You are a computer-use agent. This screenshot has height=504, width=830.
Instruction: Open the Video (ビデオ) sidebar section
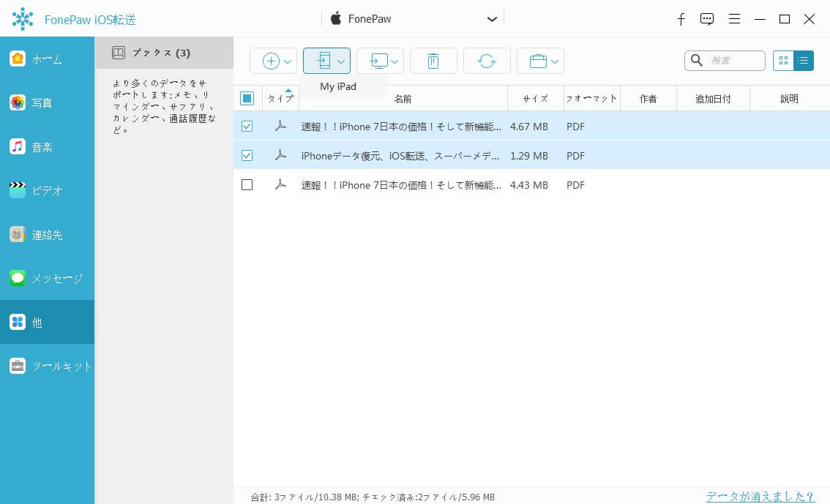click(47, 190)
